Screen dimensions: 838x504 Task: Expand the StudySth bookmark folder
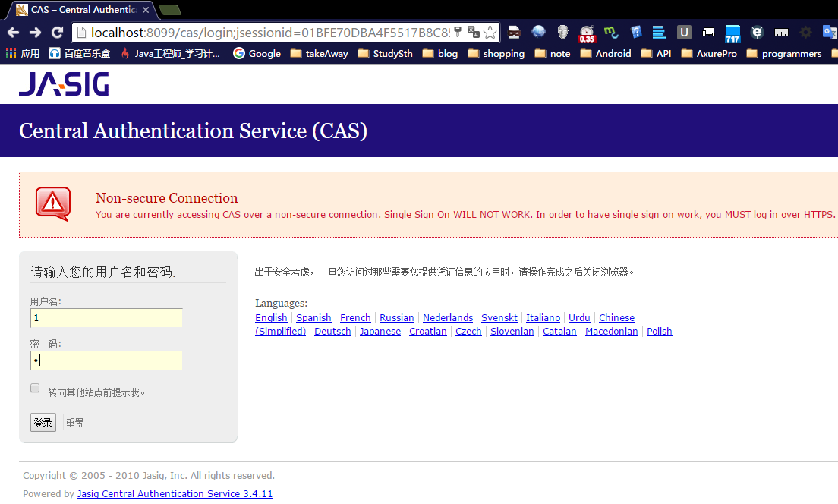[x=386, y=53]
